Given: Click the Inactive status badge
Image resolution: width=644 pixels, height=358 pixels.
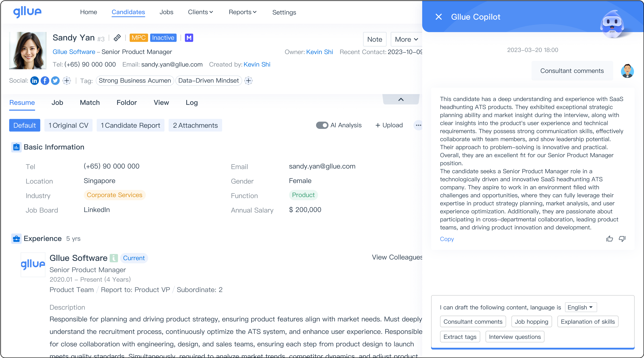Looking at the screenshot, I should point(163,38).
